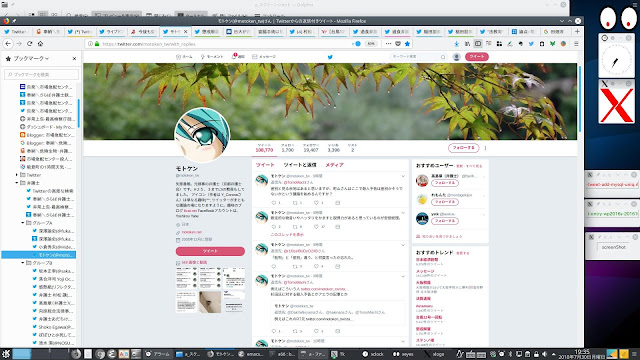This screenshot has width=640, height=360.
Task: Open Twitter モーメント nav item
Action: coord(212,57)
